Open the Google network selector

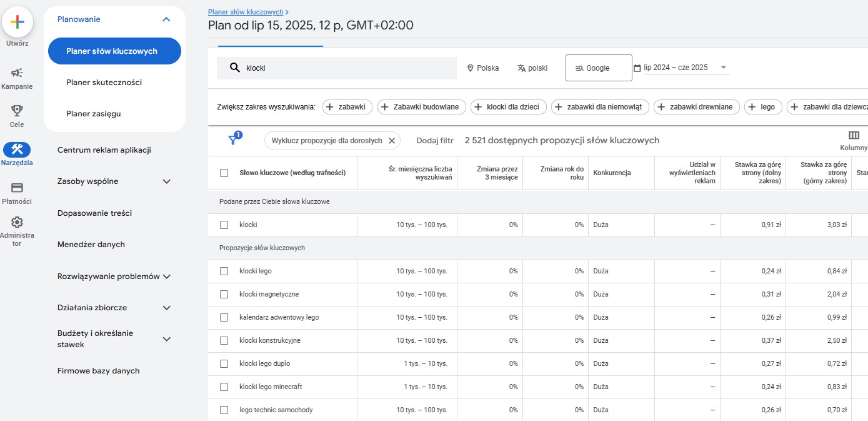coord(599,68)
